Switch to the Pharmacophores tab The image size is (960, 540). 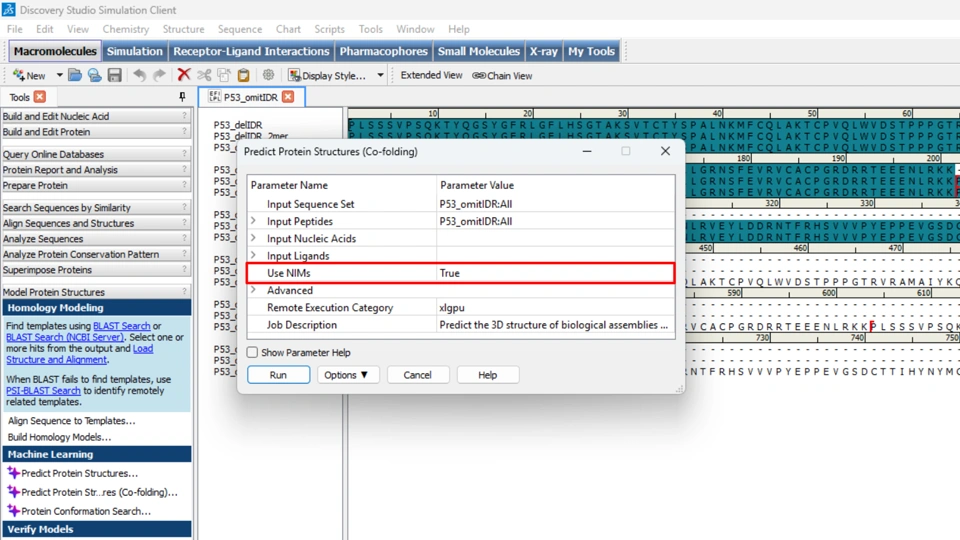(383, 51)
